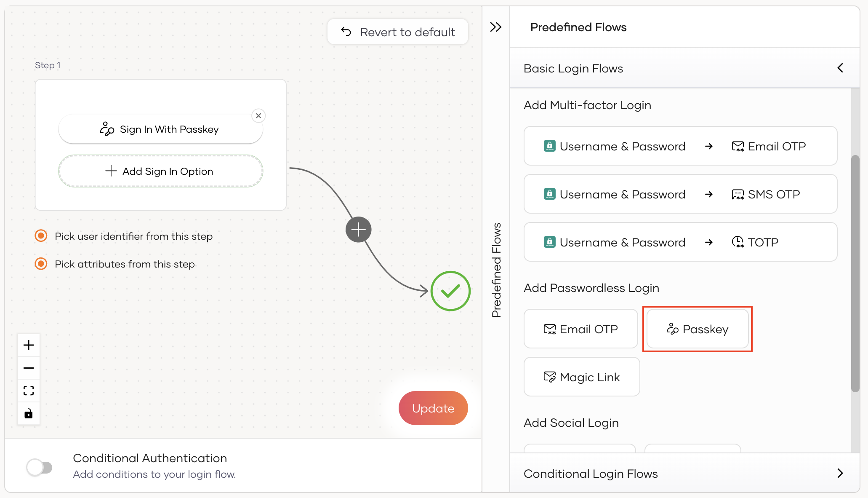Click the passkey icon in Sign In With Passkey
868x498 pixels.
(107, 129)
